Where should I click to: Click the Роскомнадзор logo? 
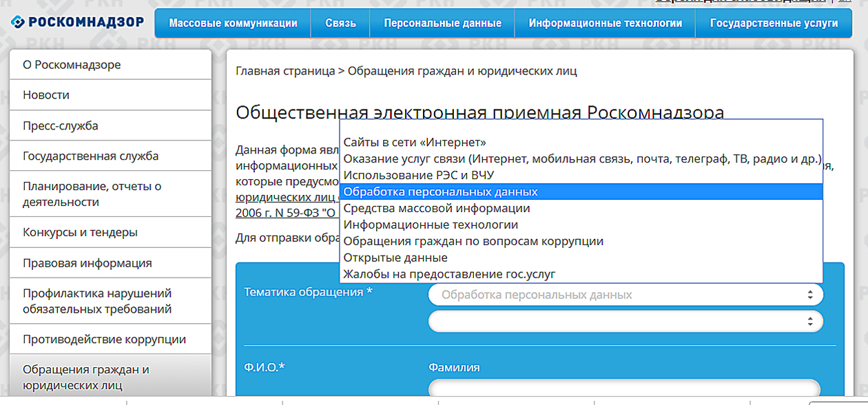pyautogui.click(x=77, y=23)
